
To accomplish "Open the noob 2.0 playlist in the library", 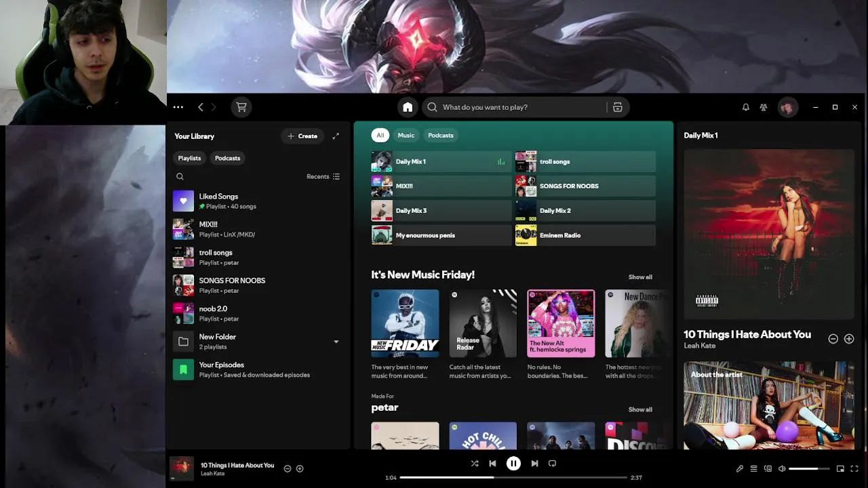I will 258,313.
